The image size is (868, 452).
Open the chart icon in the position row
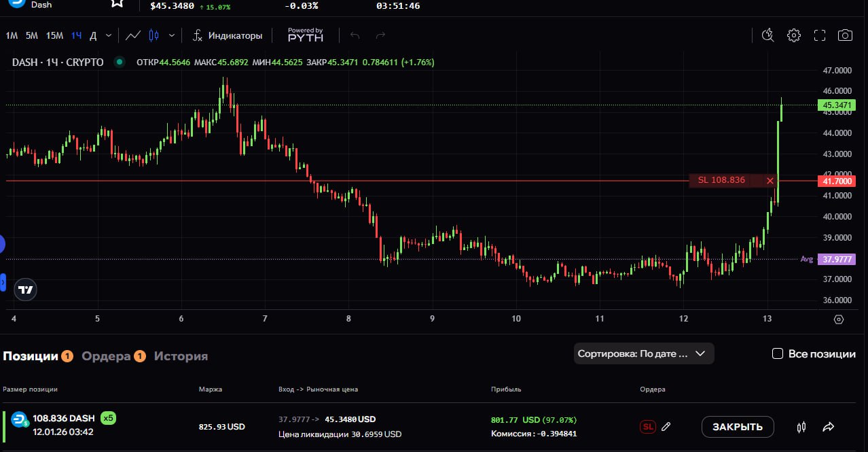pos(801,427)
